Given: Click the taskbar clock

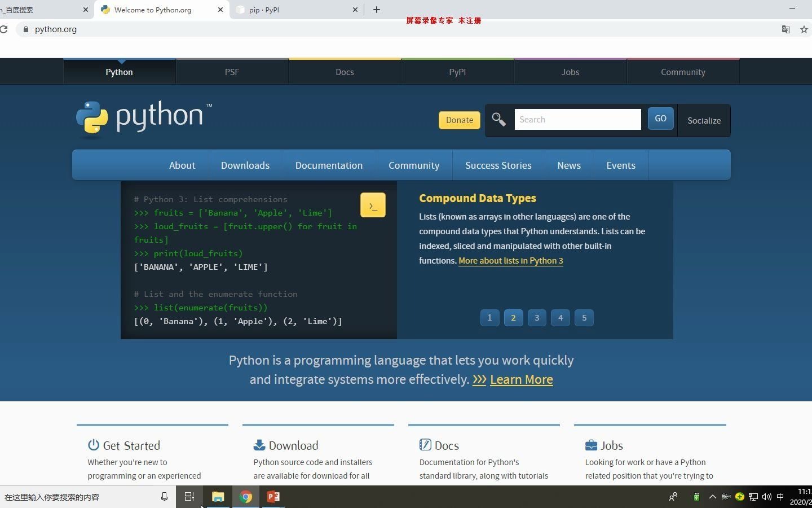Looking at the screenshot, I should [x=801, y=497].
